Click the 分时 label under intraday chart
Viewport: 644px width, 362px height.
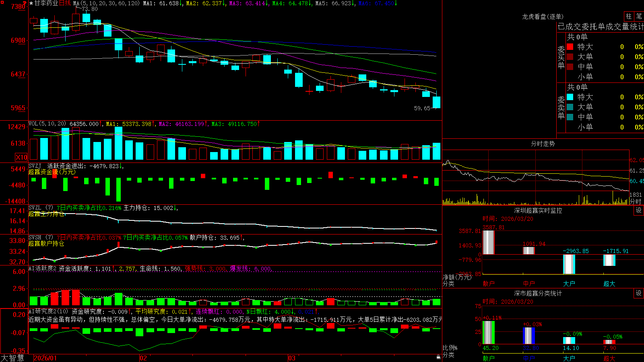pos(635,201)
